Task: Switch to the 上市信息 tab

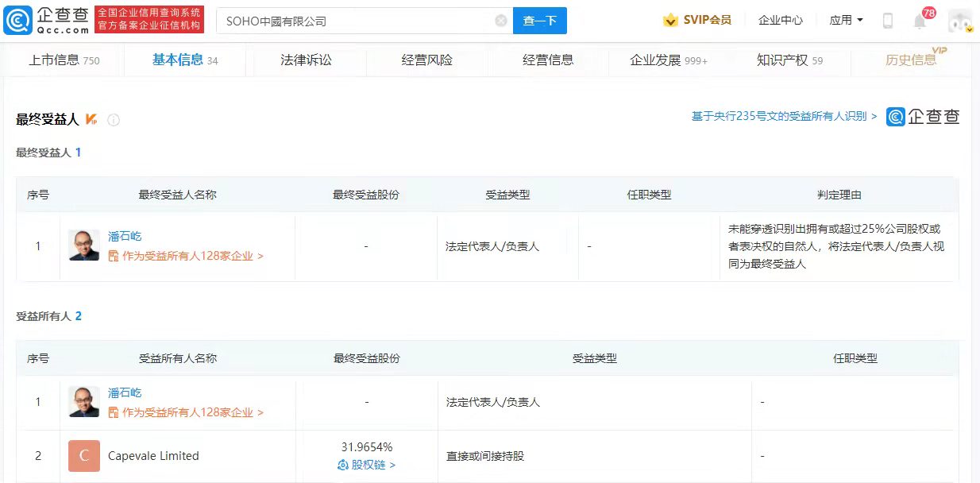Action: 64,60
